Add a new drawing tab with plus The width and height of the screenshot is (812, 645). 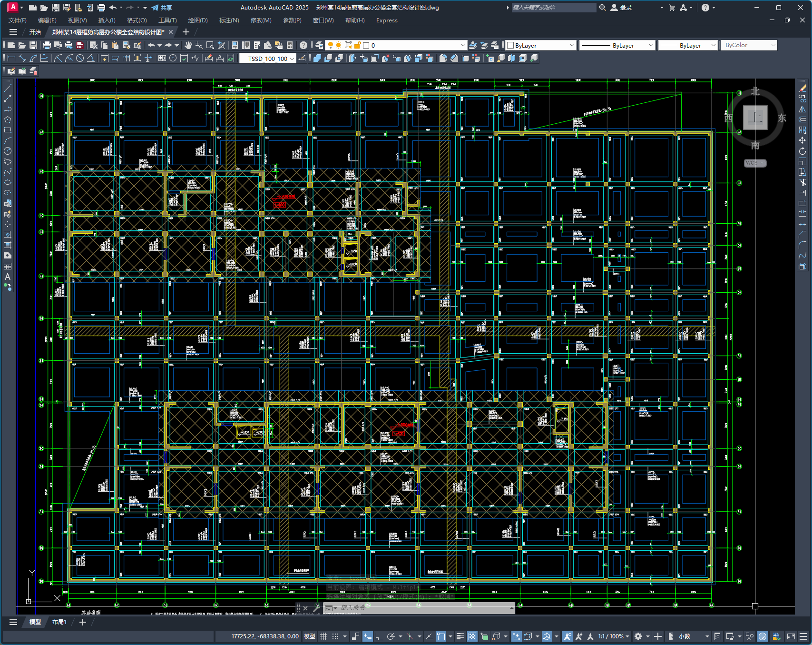pos(186,32)
